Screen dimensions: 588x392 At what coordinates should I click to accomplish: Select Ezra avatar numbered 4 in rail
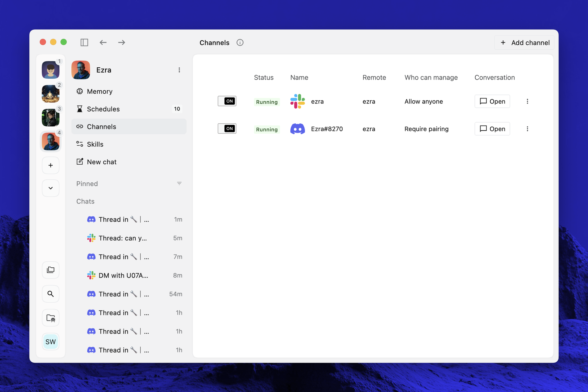click(51, 141)
